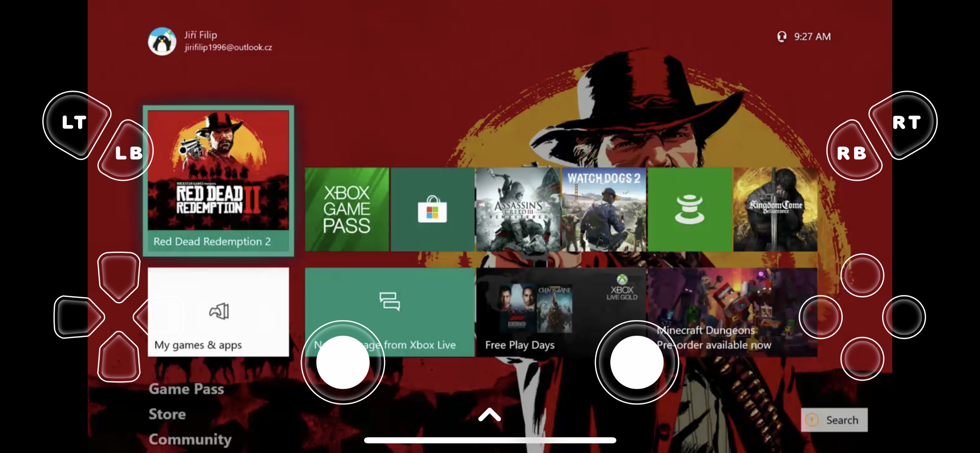Tap the D-pad left arrow

[x=79, y=317]
